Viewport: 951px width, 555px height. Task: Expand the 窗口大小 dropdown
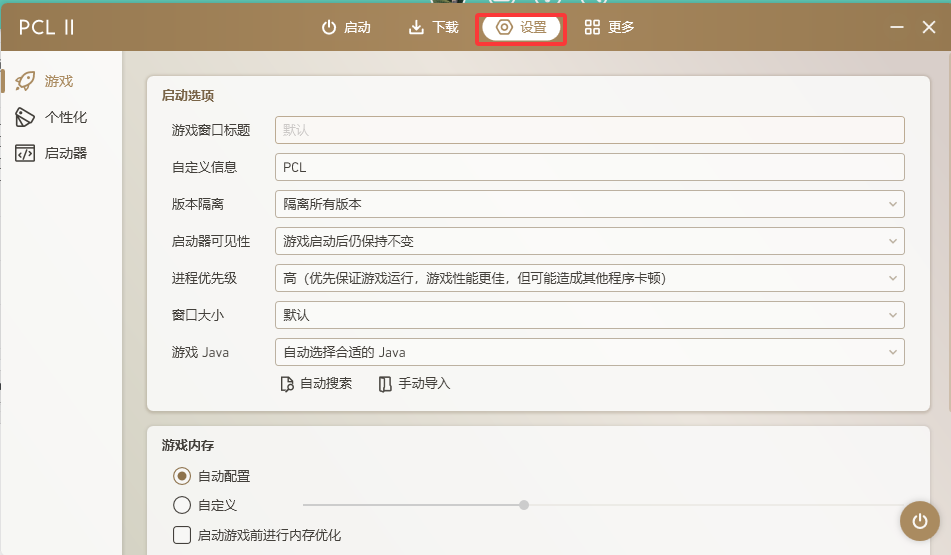(590, 315)
